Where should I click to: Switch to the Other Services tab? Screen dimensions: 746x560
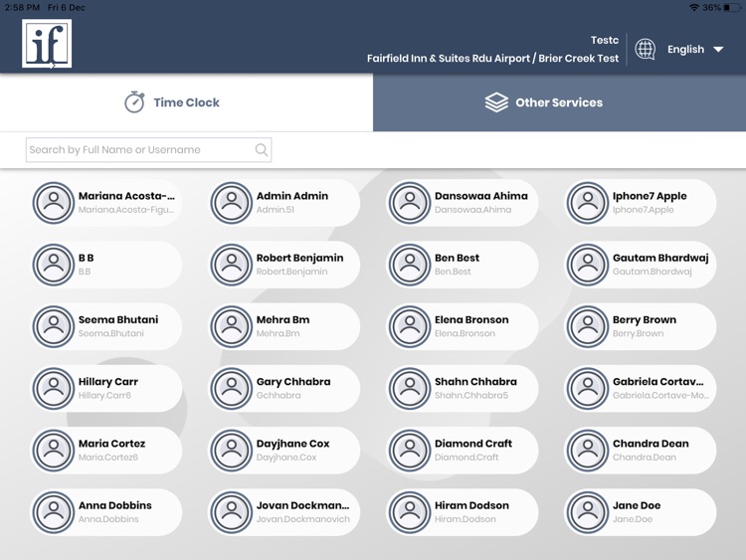[x=559, y=102]
